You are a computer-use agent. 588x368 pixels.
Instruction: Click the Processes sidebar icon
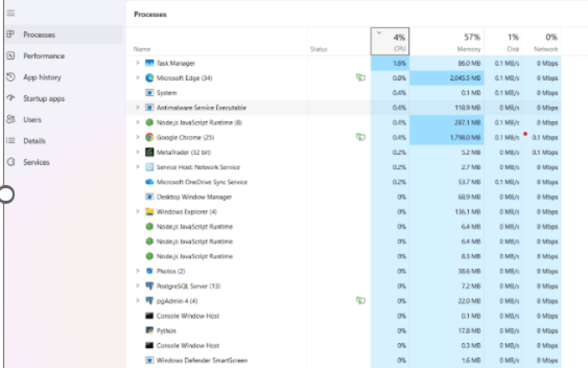click(x=10, y=34)
